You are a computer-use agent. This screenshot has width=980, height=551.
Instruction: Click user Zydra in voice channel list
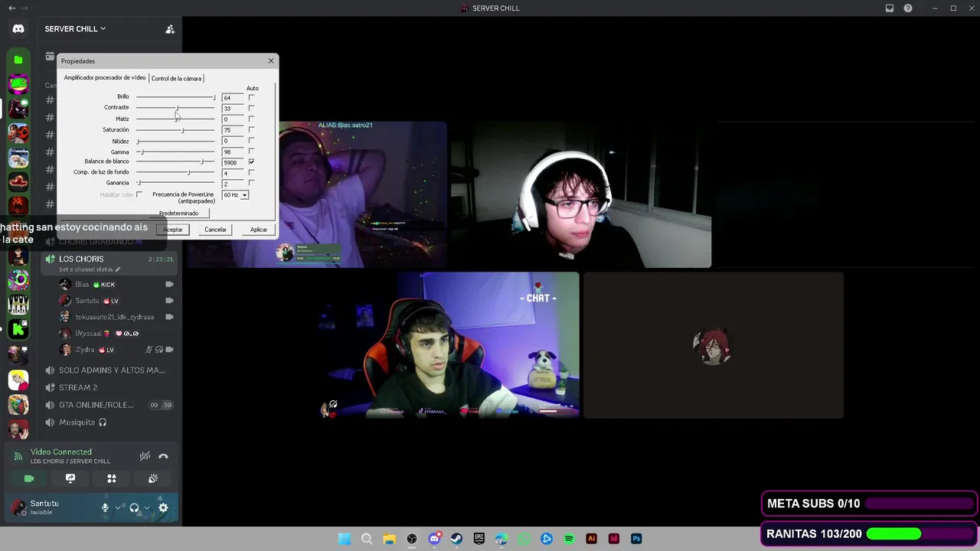coord(85,350)
